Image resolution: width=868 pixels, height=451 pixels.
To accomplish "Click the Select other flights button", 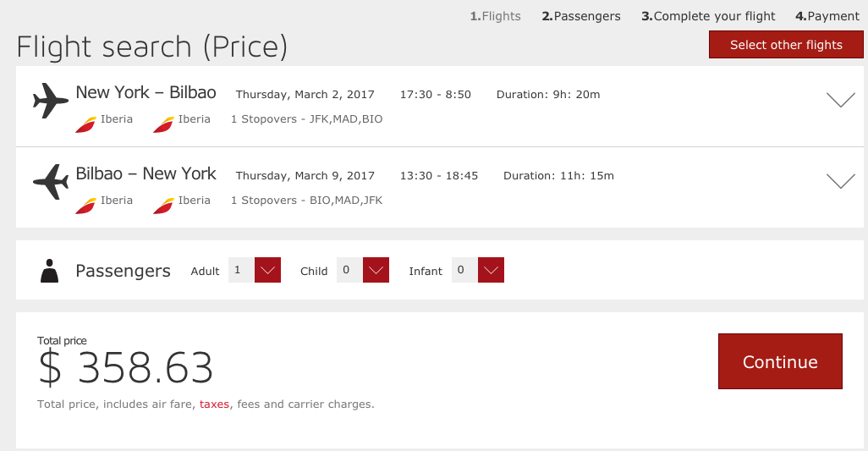I will point(786,45).
